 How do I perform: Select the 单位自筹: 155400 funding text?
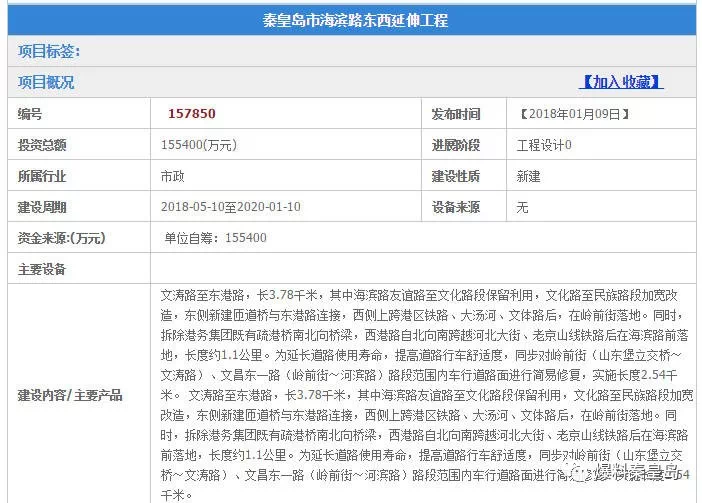[x=215, y=238]
